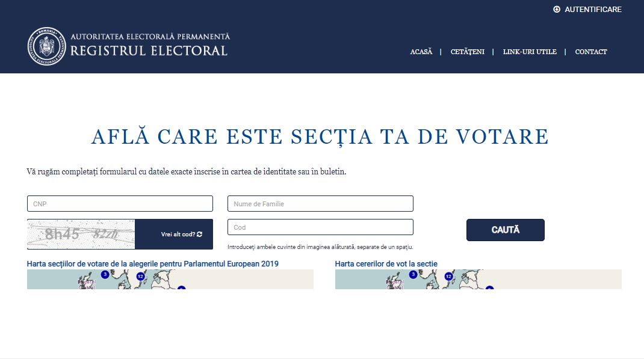Screen dimensions: 644x359
Task: Open 'Harta cererilor de vot la sectie' link
Action: 386,264
